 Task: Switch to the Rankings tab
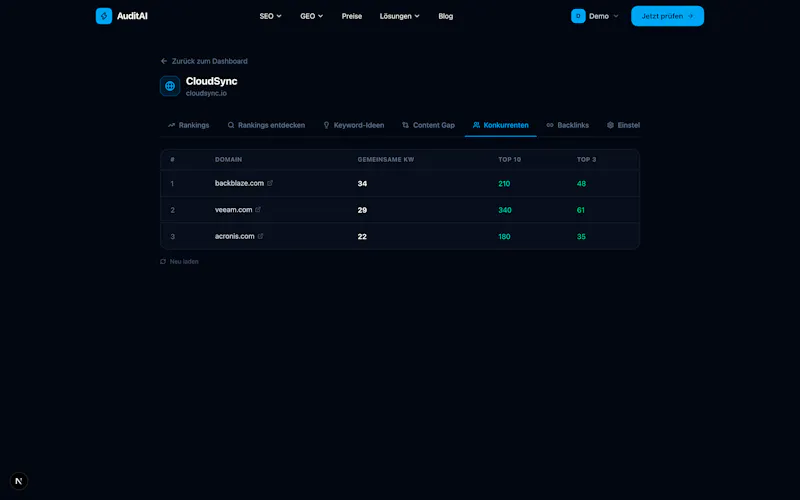pos(188,125)
